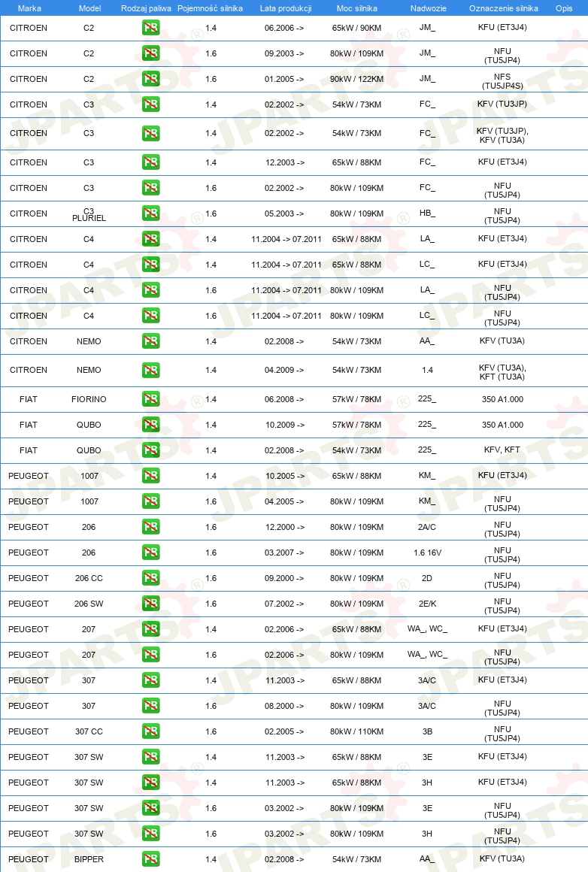Select the '07.2002 ->' production date cell
This screenshot has height=872, width=588.
pos(284,604)
